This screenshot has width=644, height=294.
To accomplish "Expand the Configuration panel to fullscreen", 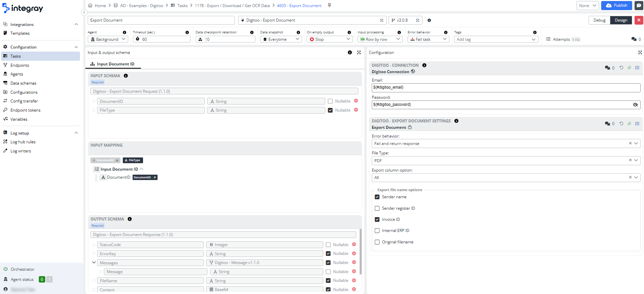I will click(x=640, y=53).
